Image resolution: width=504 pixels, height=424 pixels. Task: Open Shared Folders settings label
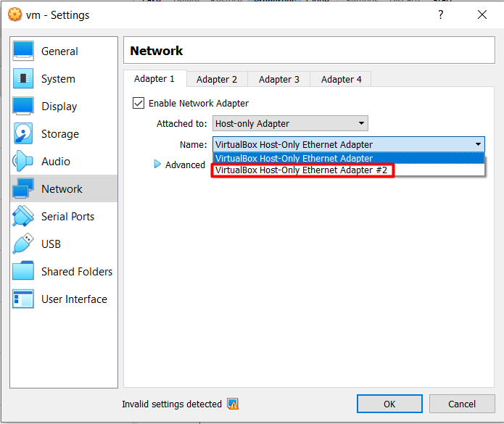coord(77,272)
